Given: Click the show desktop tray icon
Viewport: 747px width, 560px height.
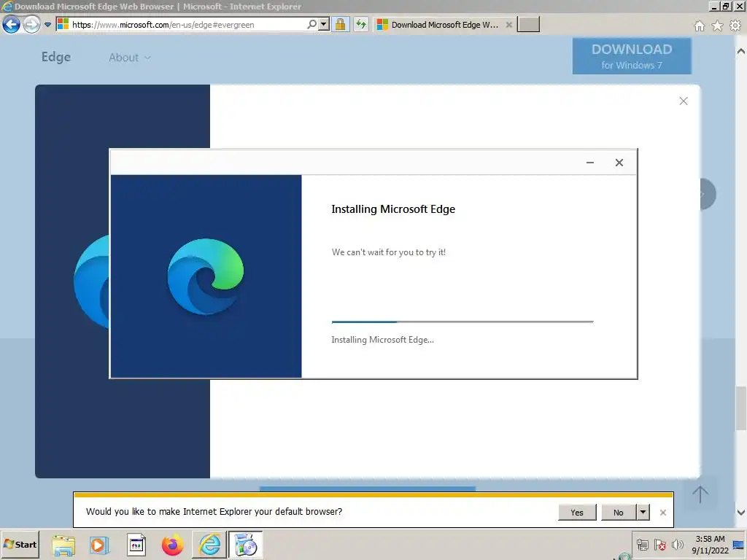Looking at the screenshot, I should (x=738, y=545).
